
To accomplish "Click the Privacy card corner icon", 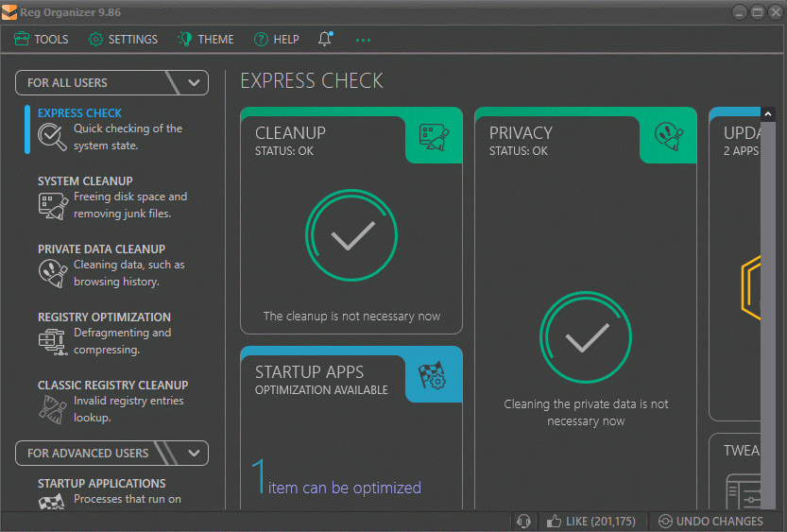I will tap(669, 136).
